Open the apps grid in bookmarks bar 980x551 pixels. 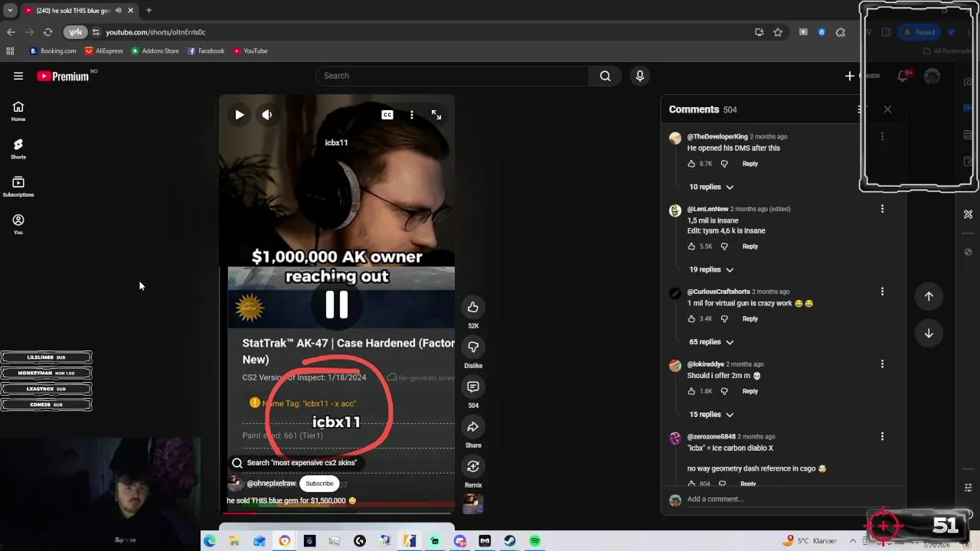click(10, 51)
